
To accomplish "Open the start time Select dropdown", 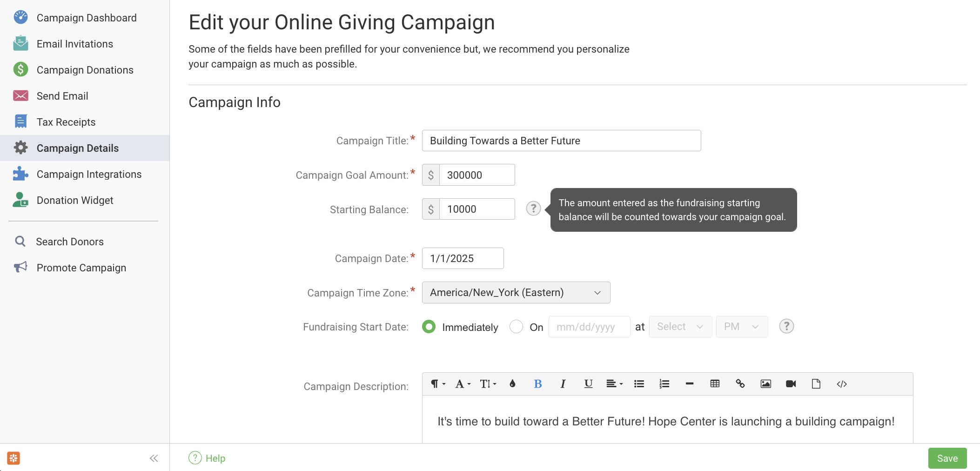I will (x=680, y=327).
